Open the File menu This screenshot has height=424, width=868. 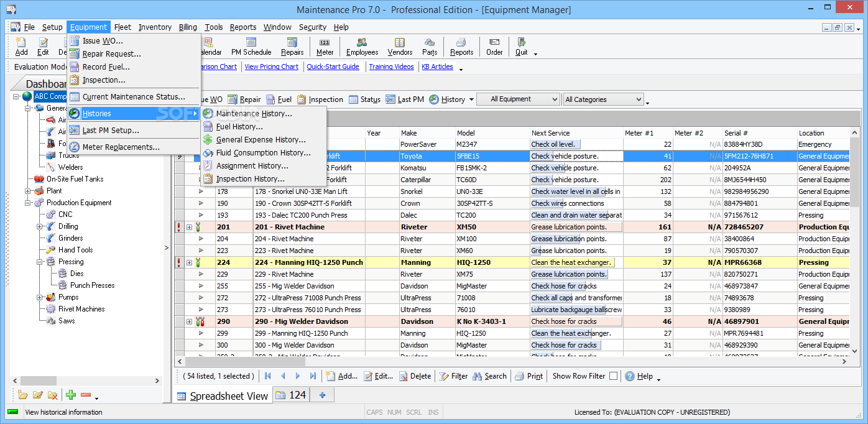point(29,27)
